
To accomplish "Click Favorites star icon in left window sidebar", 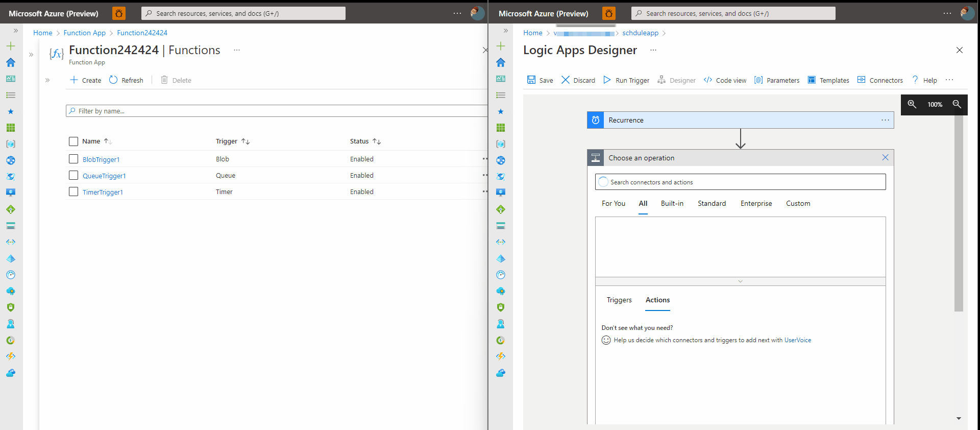I will click(x=11, y=111).
